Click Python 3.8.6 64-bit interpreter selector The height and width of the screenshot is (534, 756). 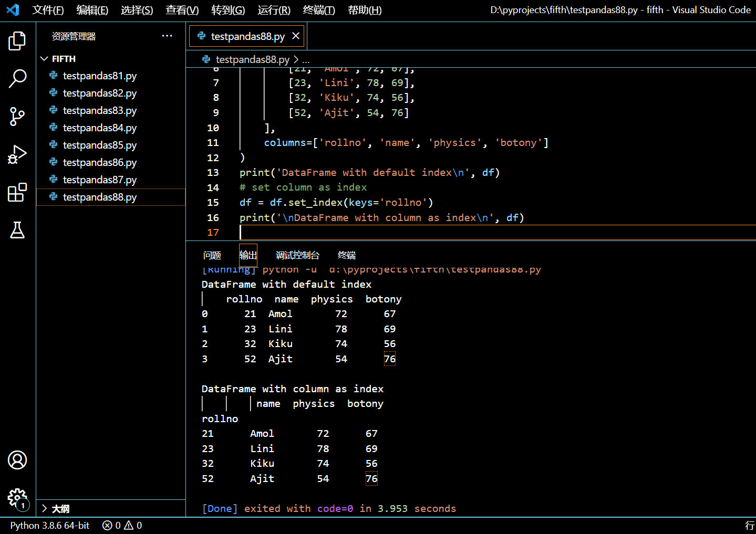tap(50, 526)
